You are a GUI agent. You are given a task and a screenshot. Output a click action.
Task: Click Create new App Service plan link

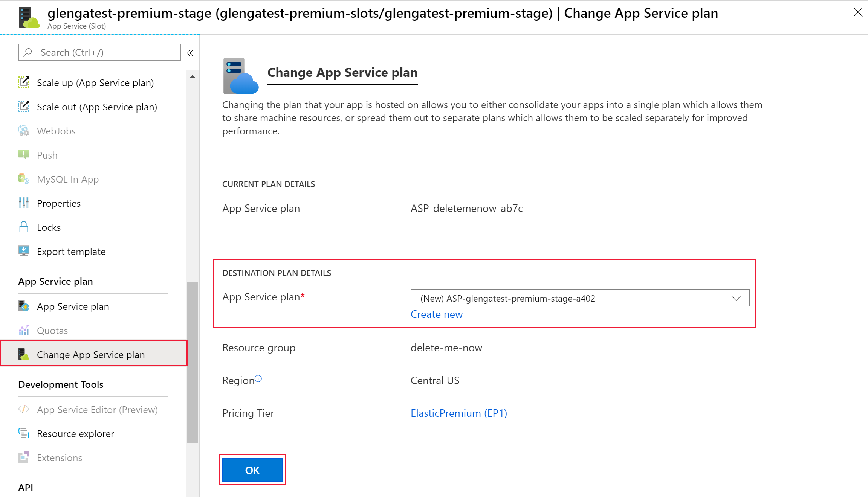(437, 314)
